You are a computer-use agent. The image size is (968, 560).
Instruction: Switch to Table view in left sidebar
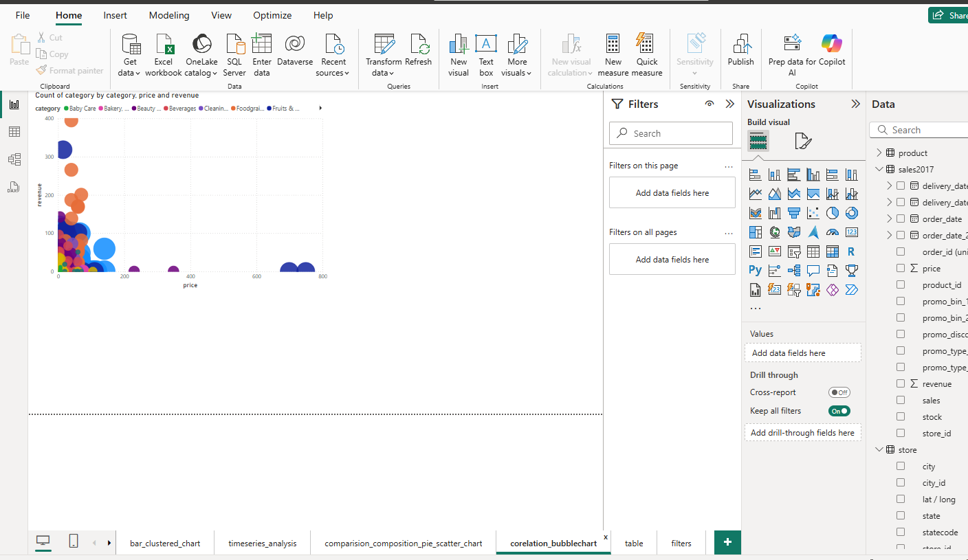(14, 132)
